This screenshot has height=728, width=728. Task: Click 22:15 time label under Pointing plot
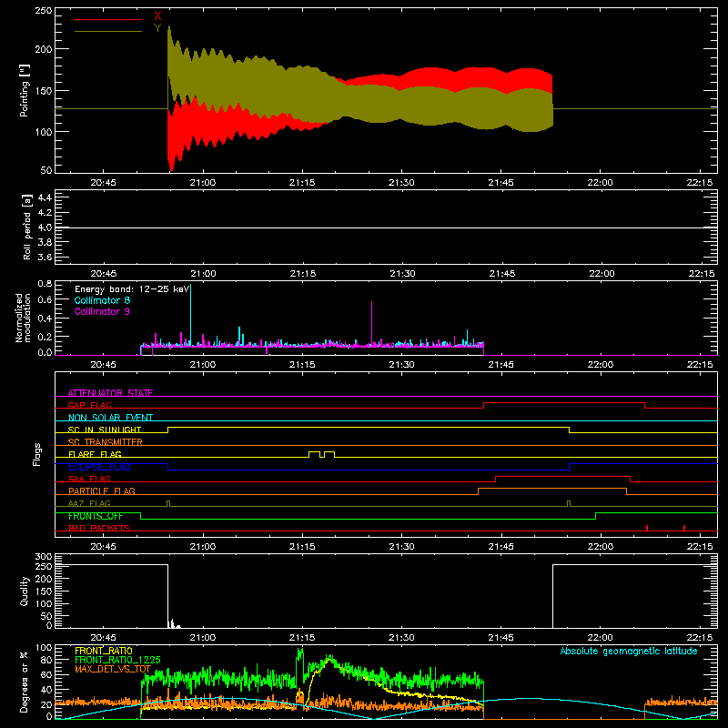coord(700,183)
